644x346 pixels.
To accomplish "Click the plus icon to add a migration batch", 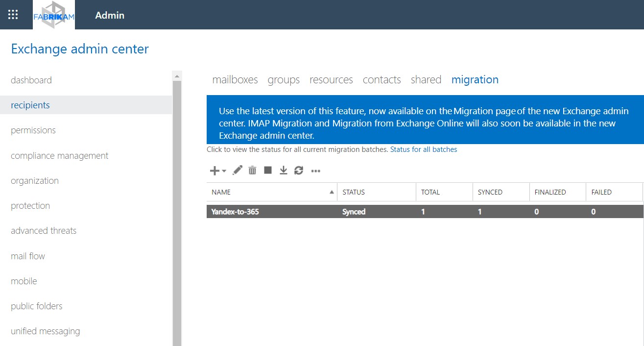I will pyautogui.click(x=215, y=171).
